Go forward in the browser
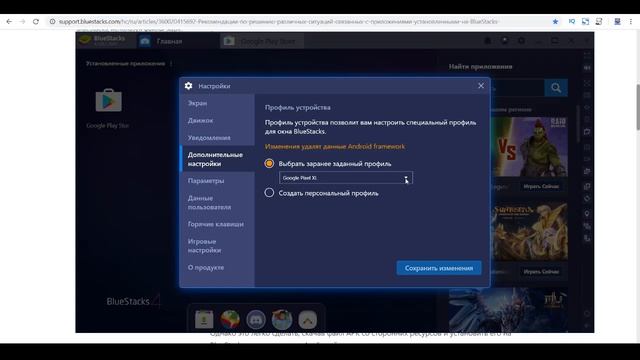640x360 pixels. pyautogui.click(x=22, y=22)
